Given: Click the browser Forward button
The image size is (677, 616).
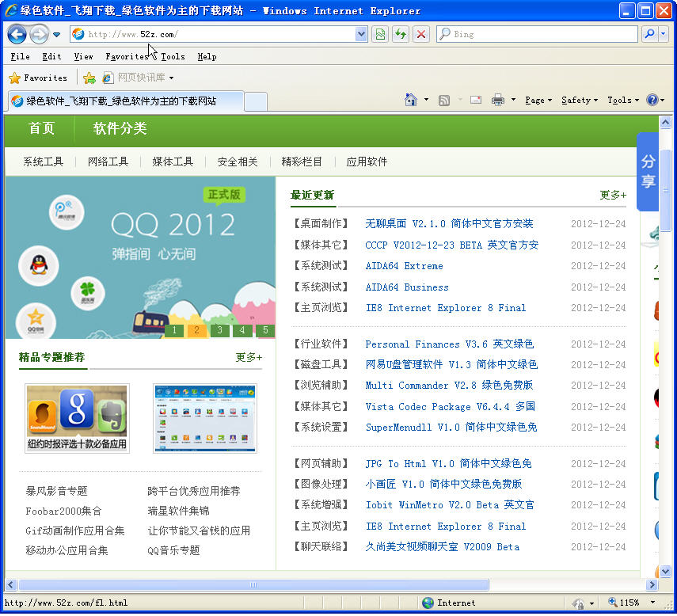Looking at the screenshot, I should point(39,34).
